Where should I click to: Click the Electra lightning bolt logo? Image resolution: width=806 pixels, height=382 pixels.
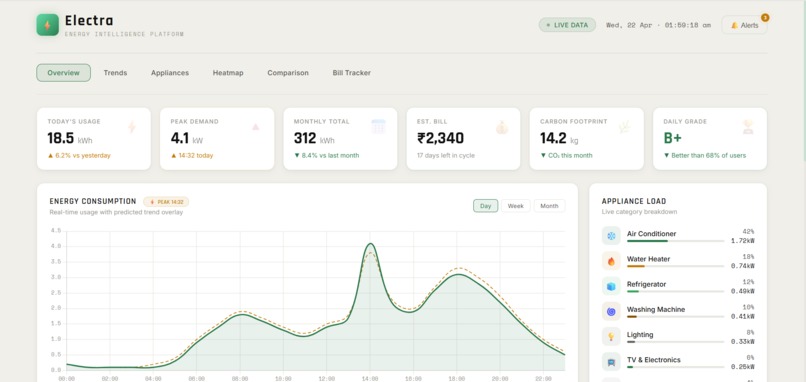[47, 25]
